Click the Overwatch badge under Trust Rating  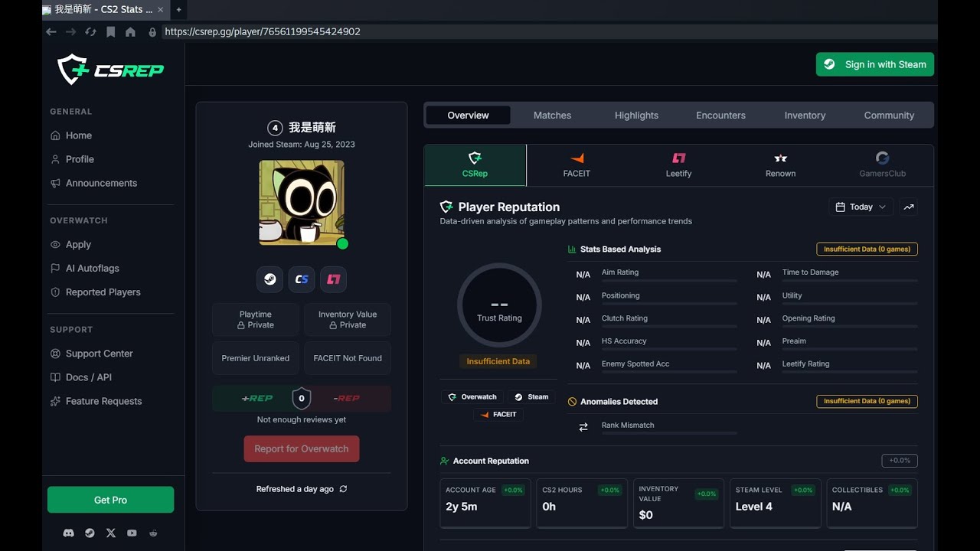pyautogui.click(x=472, y=397)
